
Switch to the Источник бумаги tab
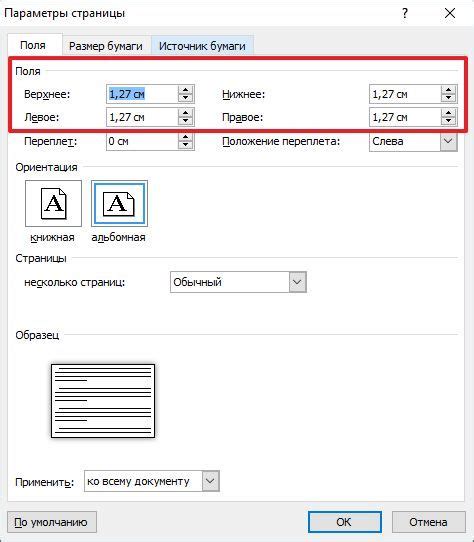202,46
